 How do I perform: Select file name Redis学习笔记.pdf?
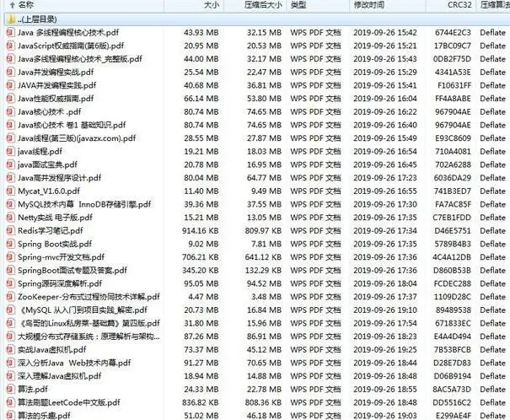pyautogui.click(x=51, y=230)
